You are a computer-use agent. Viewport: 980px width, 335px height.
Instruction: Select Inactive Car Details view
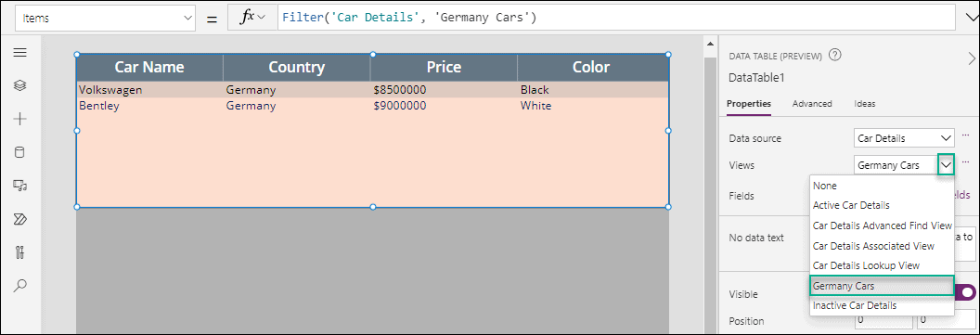[x=882, y=305]
